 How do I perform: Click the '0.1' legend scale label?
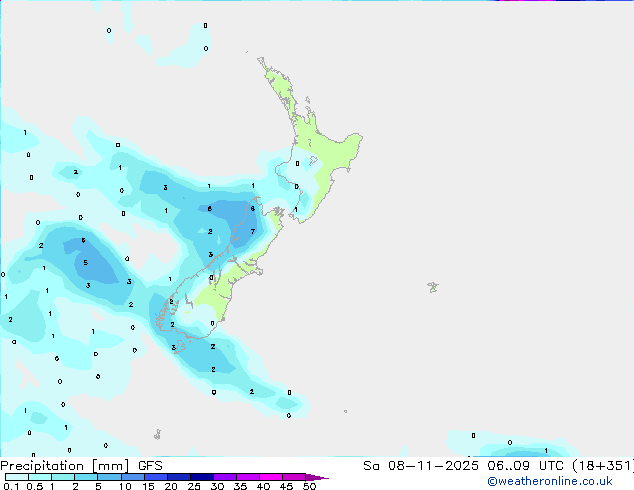[x=11, y=486]
